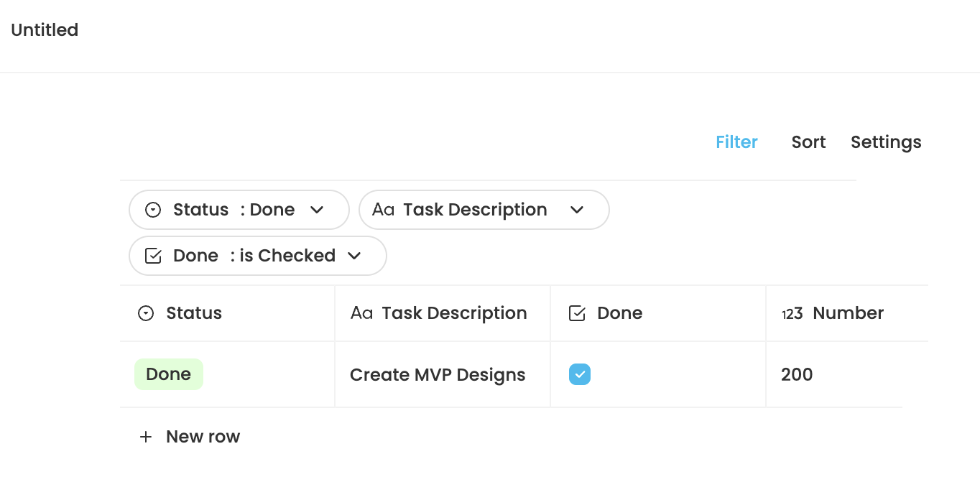This screenshot has width=980, height=500.
Task: Open the Task Description filter dropdown
Action: point(576,209)
